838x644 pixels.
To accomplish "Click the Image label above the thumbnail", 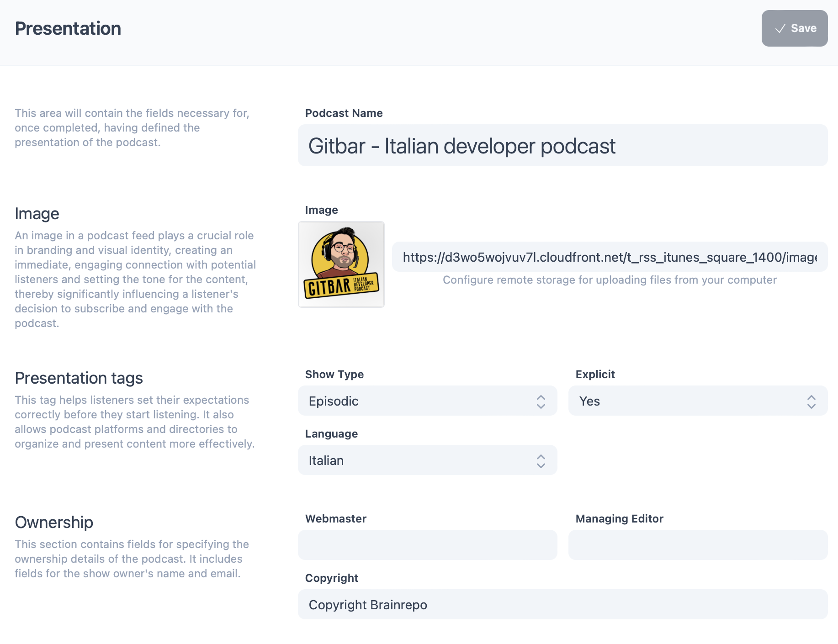I will point(321,210).
